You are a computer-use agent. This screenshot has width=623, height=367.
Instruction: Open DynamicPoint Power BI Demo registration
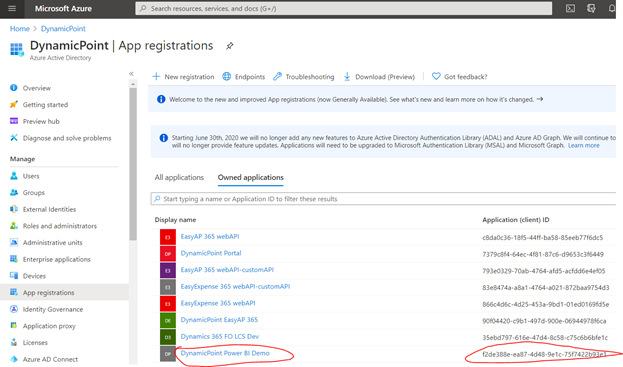point(225,353)
